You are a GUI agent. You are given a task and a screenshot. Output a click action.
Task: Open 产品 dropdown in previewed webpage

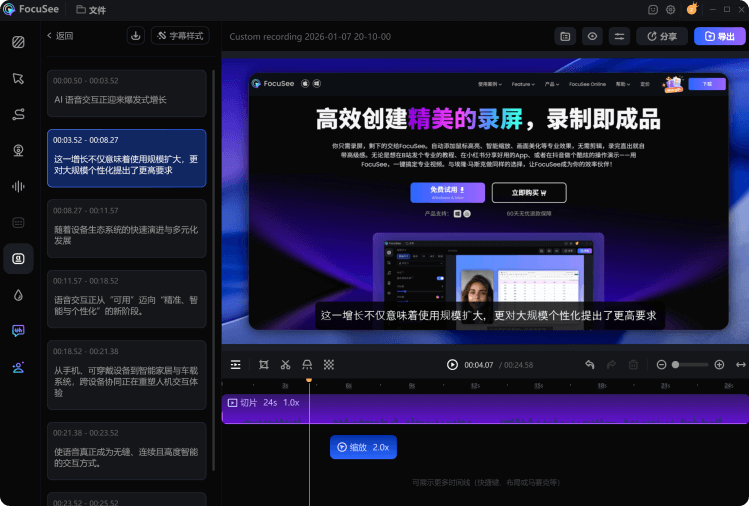552,84
